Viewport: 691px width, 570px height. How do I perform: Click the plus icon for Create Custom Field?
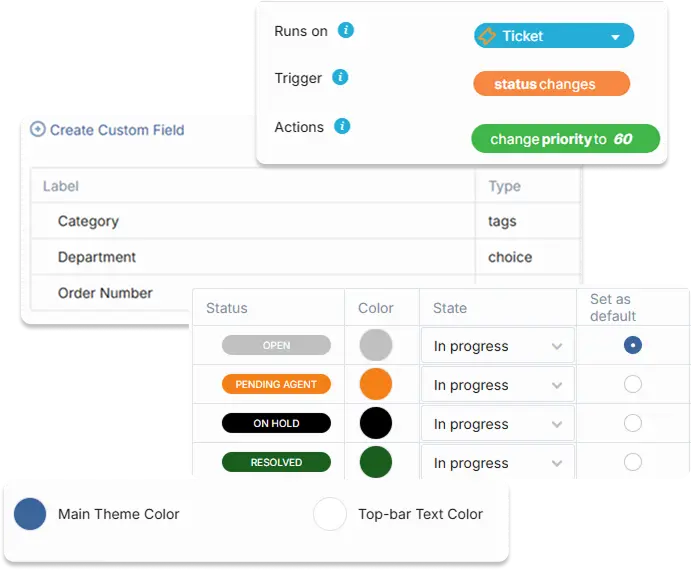(x=38, y=129)
